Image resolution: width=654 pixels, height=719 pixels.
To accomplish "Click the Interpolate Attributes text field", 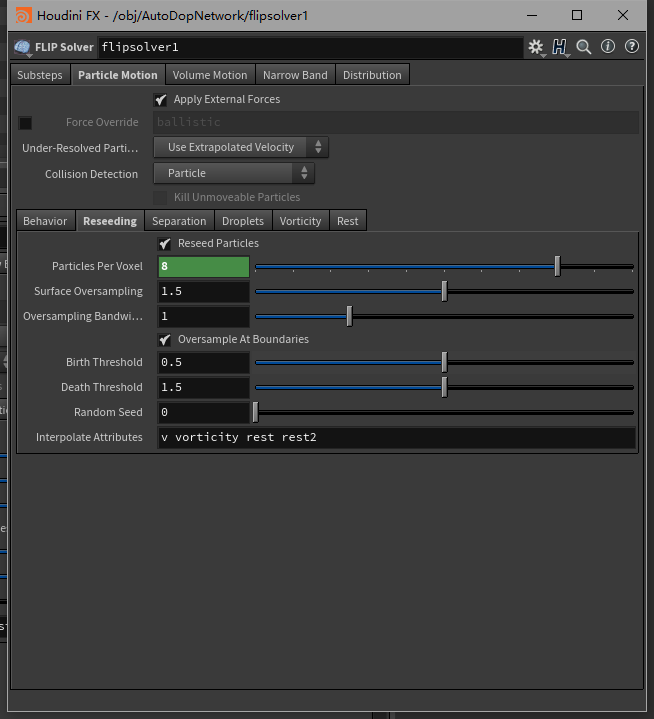I will point(397,437).
